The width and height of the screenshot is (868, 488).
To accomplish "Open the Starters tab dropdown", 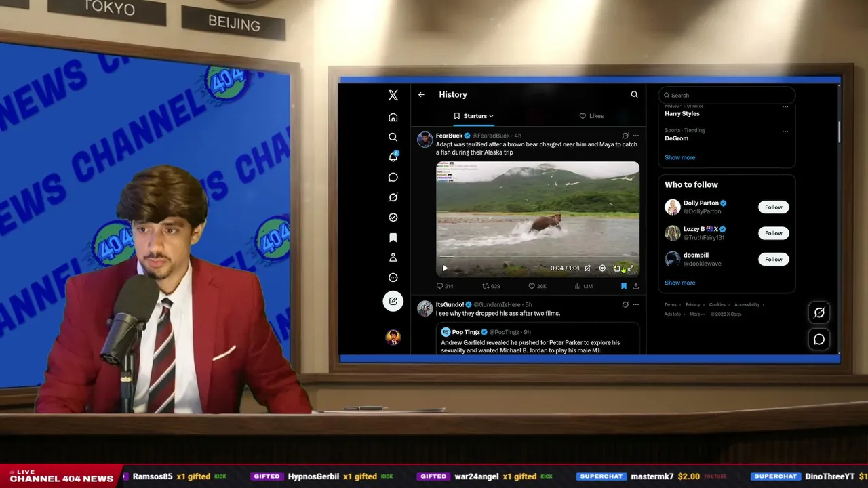I will click(474, 116).
